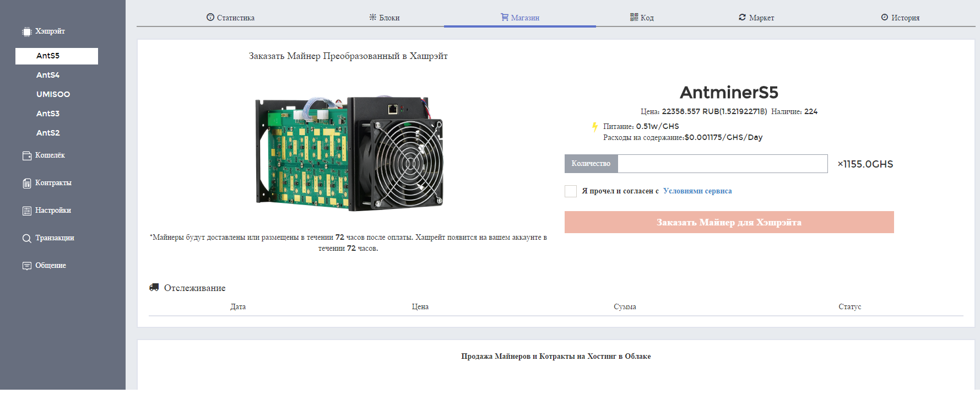Screen dimensions: 980x420
Task: Switch to the Блоки tab
Action: tap(385, 18)
